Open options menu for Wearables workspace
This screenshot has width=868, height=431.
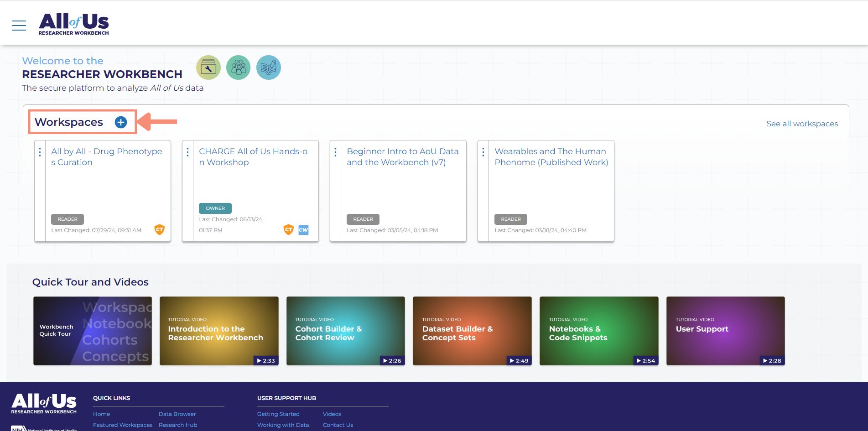pyautogui.click(x=483, y=152)
